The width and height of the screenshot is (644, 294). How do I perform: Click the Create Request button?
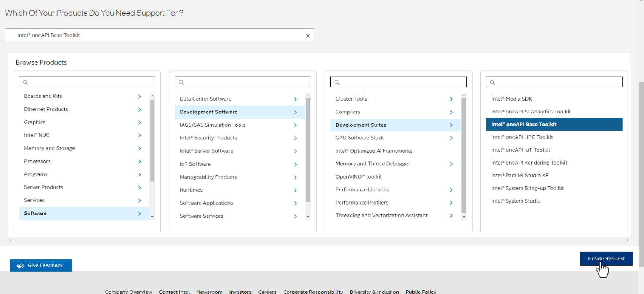point(606,259)
